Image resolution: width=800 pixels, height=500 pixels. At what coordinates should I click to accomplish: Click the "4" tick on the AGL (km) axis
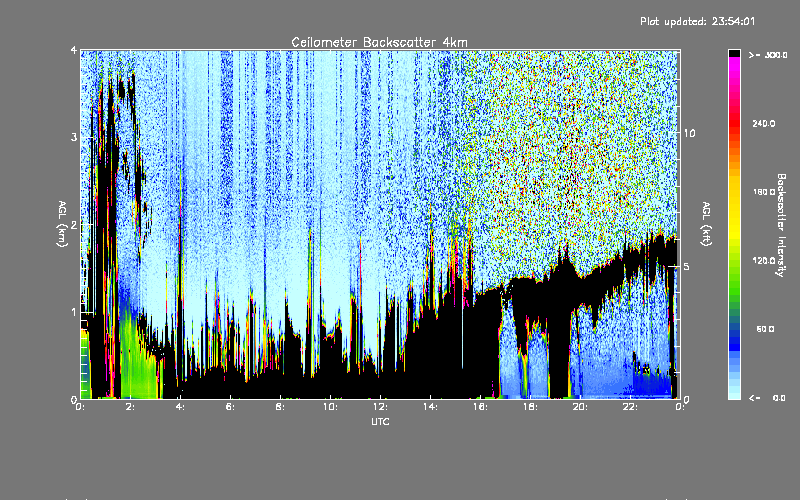pyautogui.click(x=74, y=50)
